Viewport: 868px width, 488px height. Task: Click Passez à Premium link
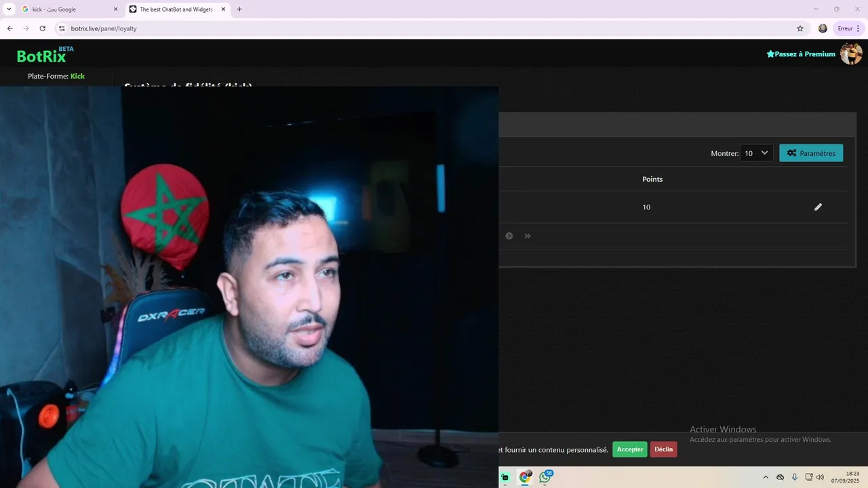pos(801,54)
